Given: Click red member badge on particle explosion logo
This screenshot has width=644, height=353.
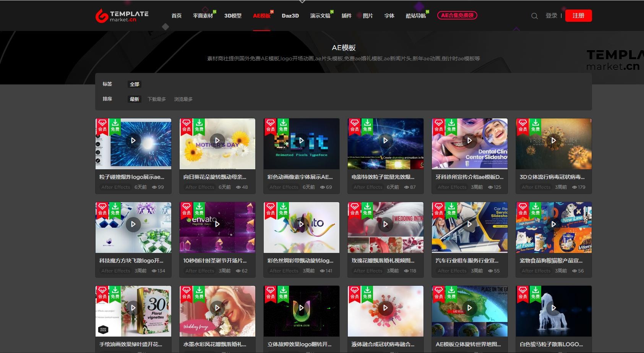Looking at the screenshot, I should coord(102,126).
